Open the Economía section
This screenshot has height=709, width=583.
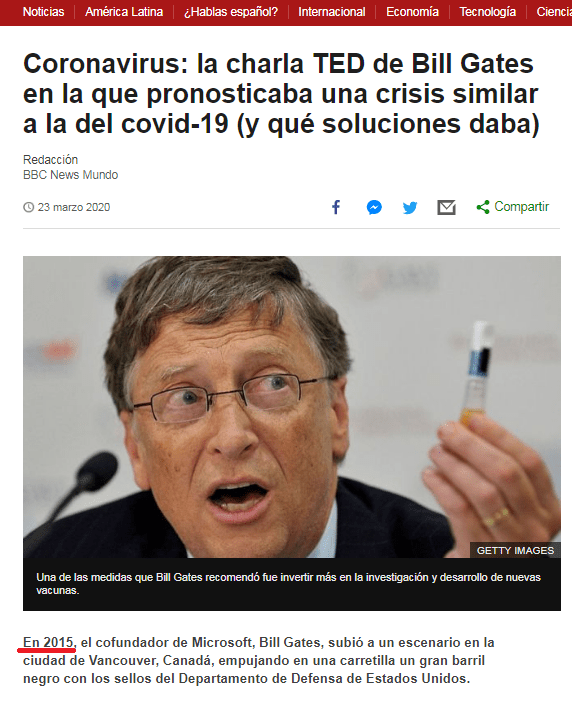412,12
